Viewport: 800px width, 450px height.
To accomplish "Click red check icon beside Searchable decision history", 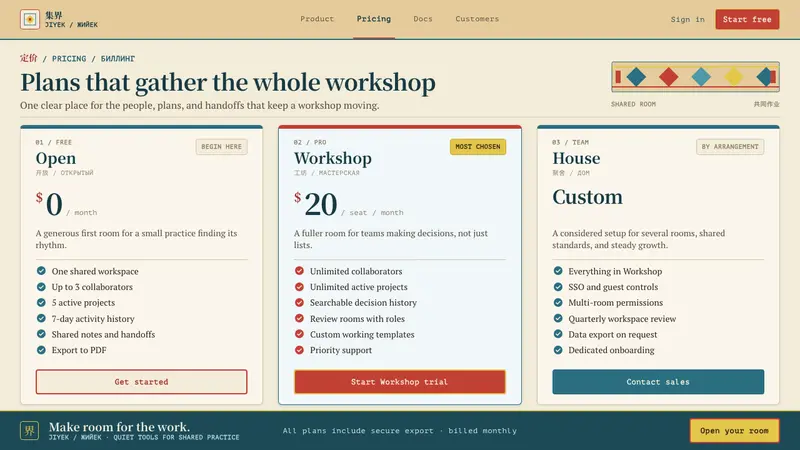I will [x=299, y=303].
